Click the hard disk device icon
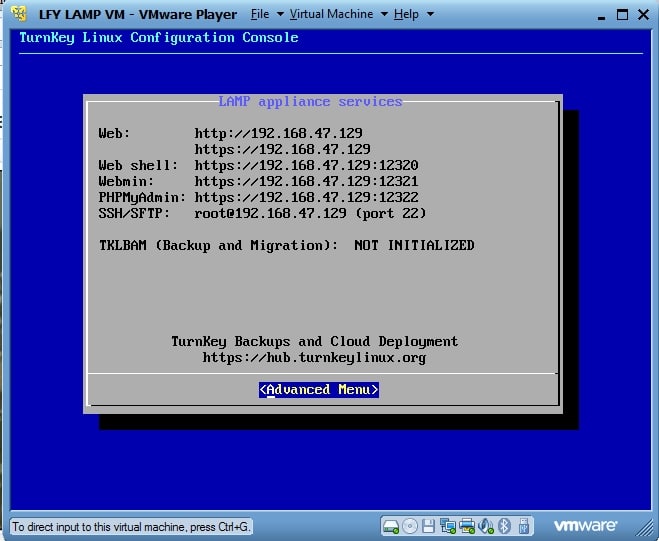 (391, 526)
